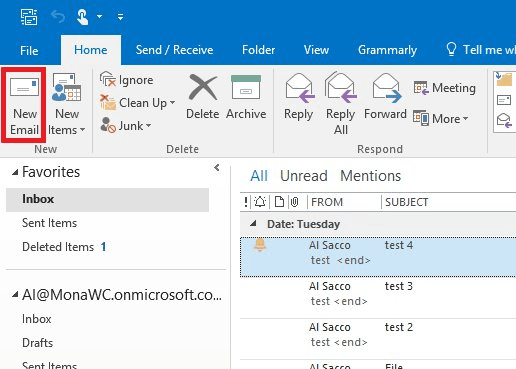This screenshot has width=516, height=369.
Task: Show All messages filter
Action: (x=259, y=176)
